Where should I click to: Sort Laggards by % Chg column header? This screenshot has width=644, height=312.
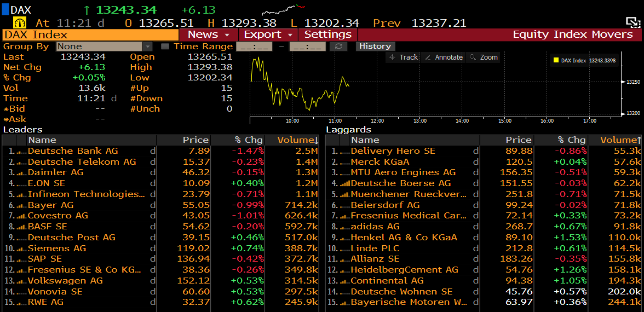pyautogui.click(x=560, y=140)
